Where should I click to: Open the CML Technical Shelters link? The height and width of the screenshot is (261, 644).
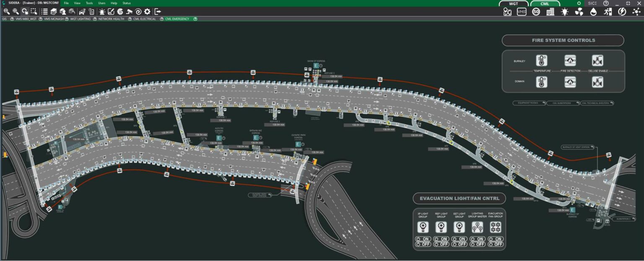click(x=597, y=103)
